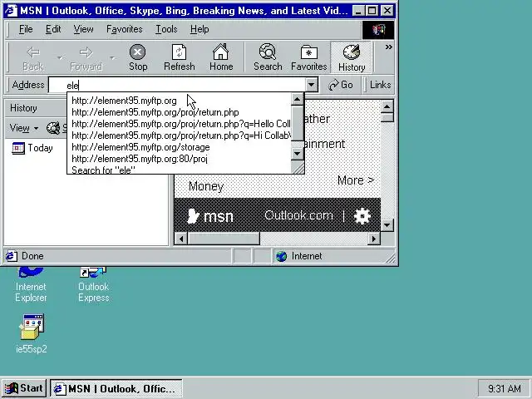532x399 pixels.
Task: Open the MSN settings gear icon
Action: pos(362,216)
